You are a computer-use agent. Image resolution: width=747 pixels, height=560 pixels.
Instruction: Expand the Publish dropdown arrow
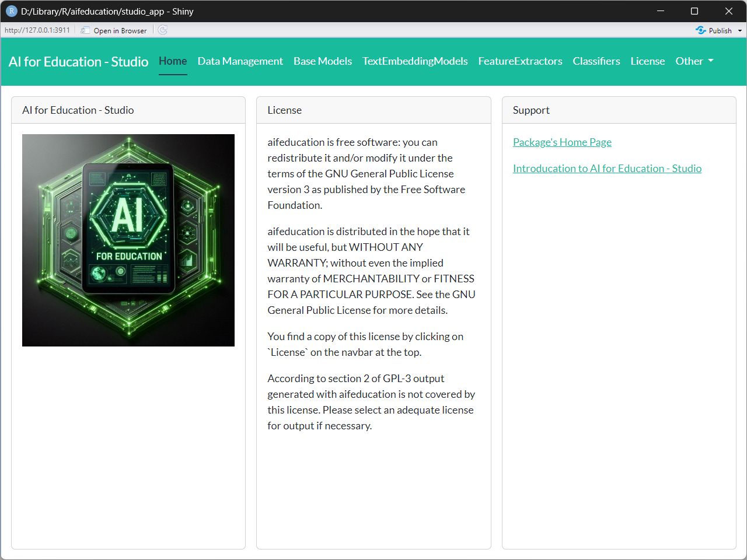coord(740,30)
